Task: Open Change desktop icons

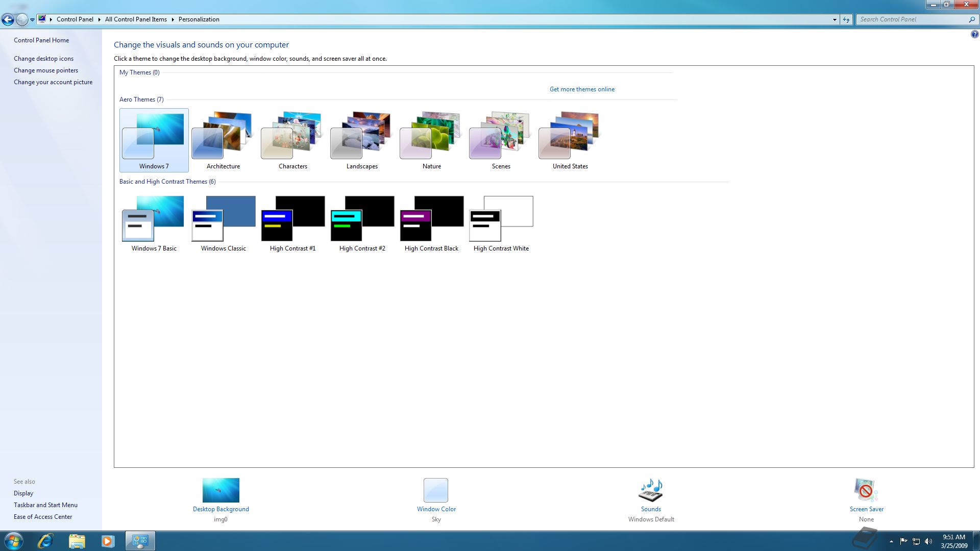Action: coord(43,59)
